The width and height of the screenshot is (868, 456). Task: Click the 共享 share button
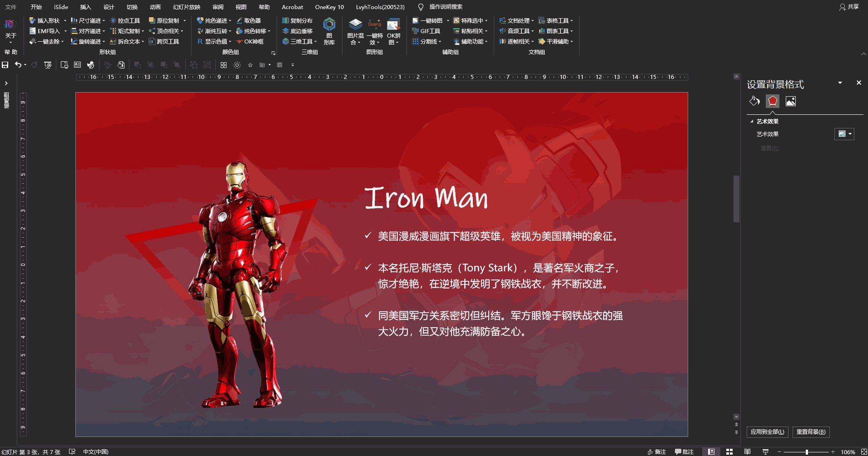[x=849, y=7]
